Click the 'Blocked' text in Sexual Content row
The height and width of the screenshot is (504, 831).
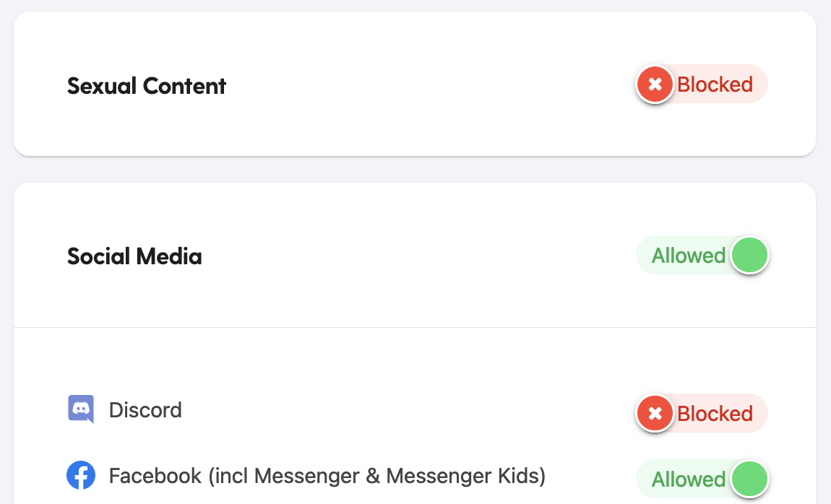(x=715, y=84)
